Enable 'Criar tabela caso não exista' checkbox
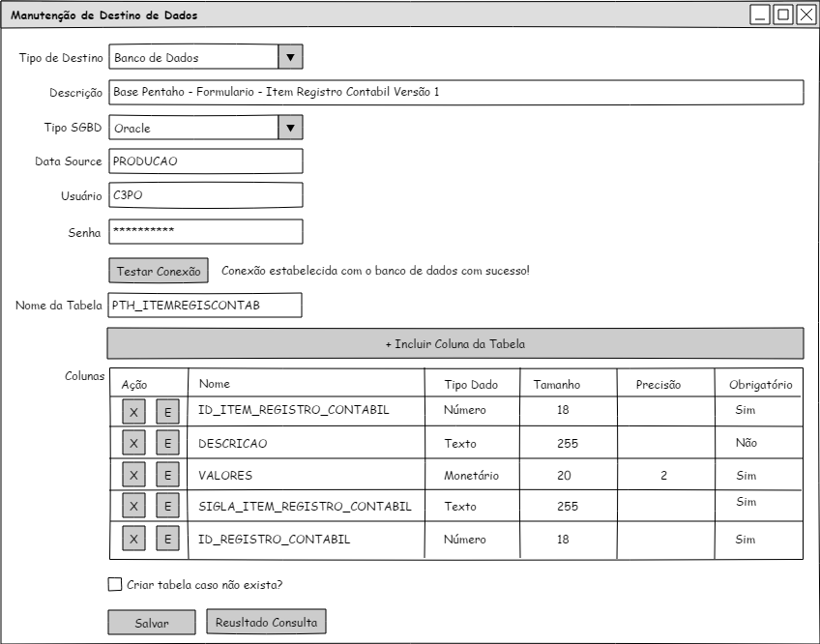The width and height of the screenshot is (820, 644). click(x=115, y=584)
